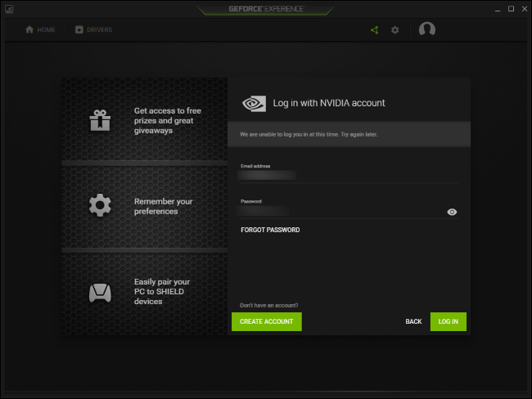Click the NVIDIA eye logo beside login title
This screenshot has width=532, height=399.
coord(254,103)
